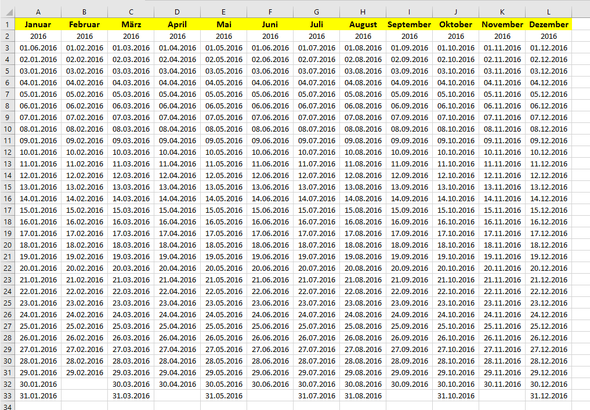Select cell 22.02.2016
590x410 pixels.
84,292
